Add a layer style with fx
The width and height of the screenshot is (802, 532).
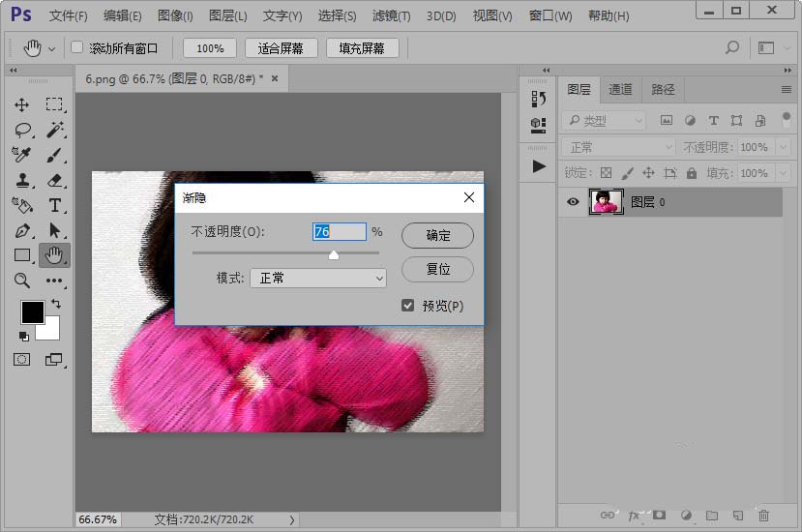pos(634,516)
